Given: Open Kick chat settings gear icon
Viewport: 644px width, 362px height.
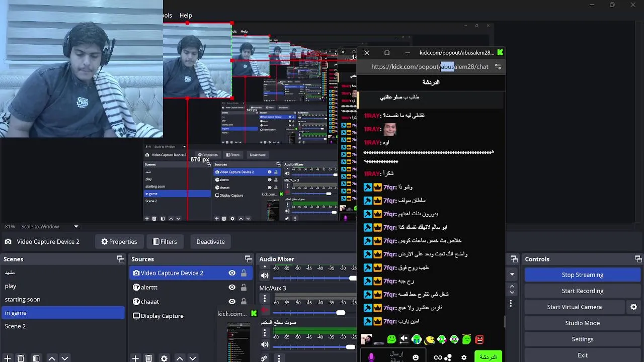Looking at the screenshot, I should 464,357.
